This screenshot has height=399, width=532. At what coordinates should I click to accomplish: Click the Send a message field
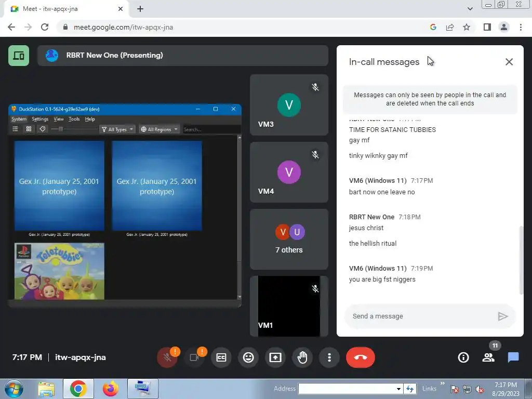421,316
